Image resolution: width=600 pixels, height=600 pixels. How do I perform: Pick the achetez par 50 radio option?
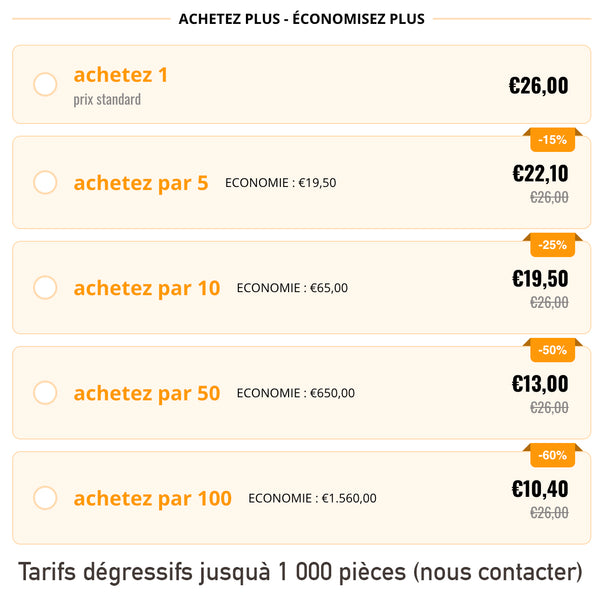(x=45, y=392)
